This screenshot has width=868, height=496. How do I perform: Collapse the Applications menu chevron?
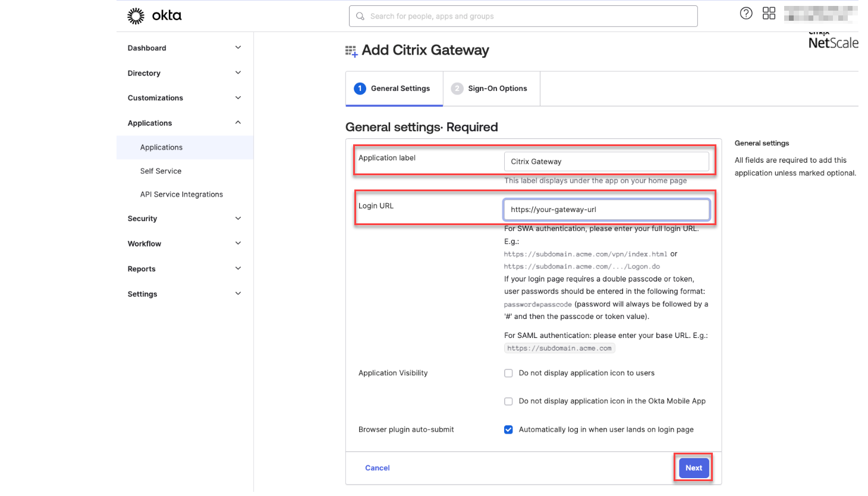point(238,123)
